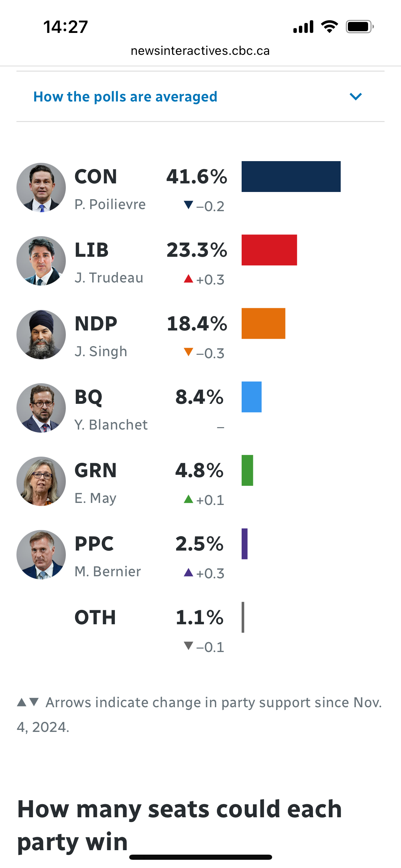Select the green GRN support bar

point(247,470)
